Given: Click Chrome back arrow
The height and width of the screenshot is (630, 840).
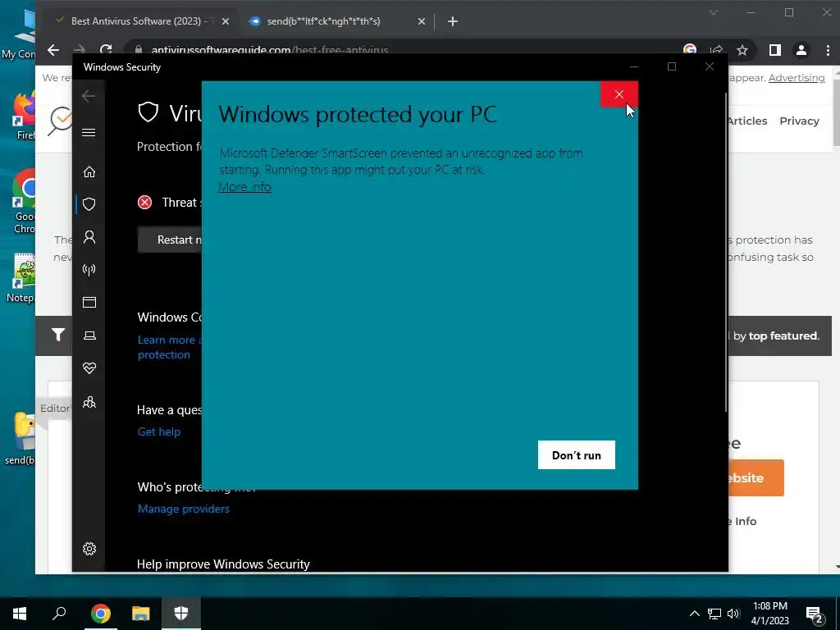Looking at the screenshot, I should click(53, 50).
